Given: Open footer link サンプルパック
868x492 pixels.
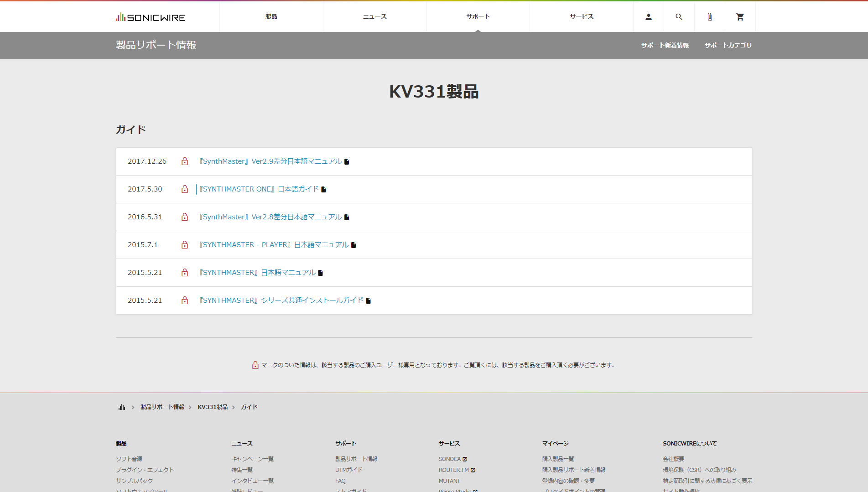Looking at the screenshot, I should tap(135, 481).
